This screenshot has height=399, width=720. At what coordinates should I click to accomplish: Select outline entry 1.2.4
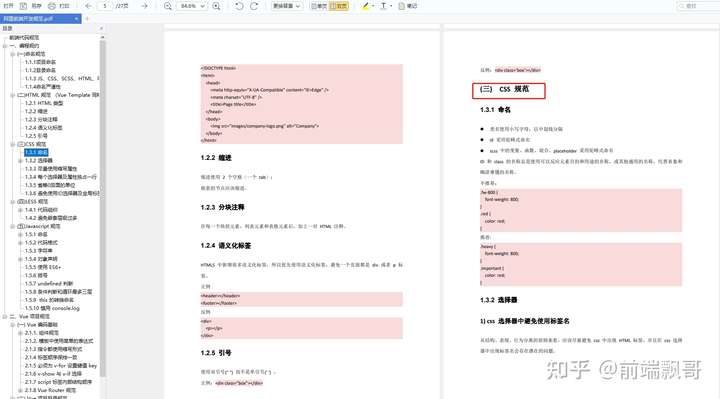[x=44, y=128]
